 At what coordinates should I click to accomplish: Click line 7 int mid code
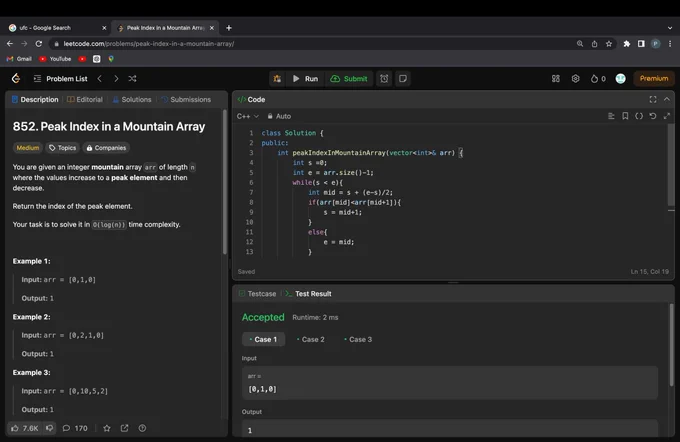(350, 192)
